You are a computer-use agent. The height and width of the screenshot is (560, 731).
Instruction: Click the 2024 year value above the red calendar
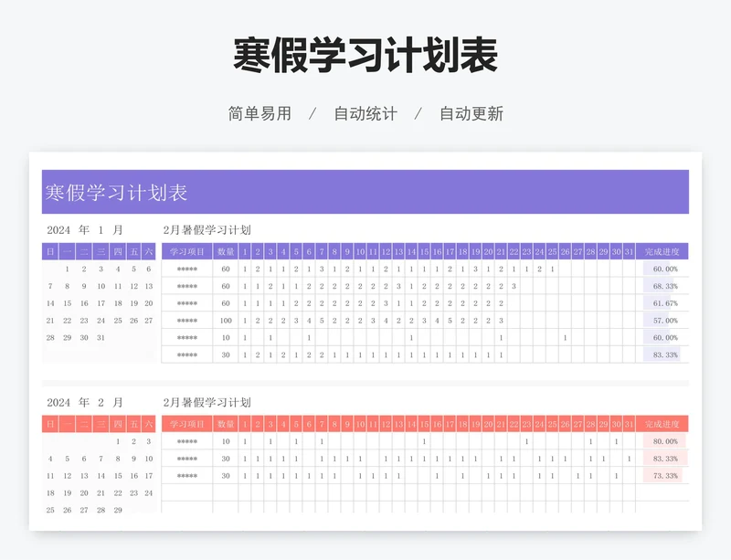58,402
